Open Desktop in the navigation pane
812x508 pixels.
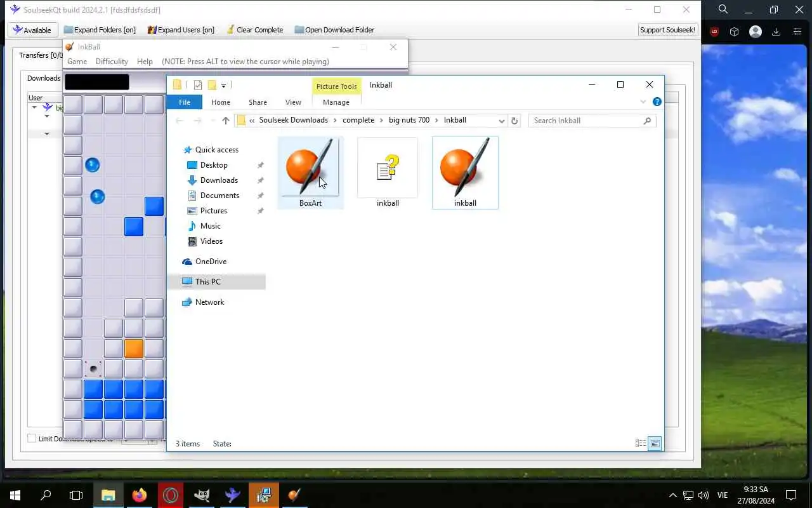pos(214,165)
